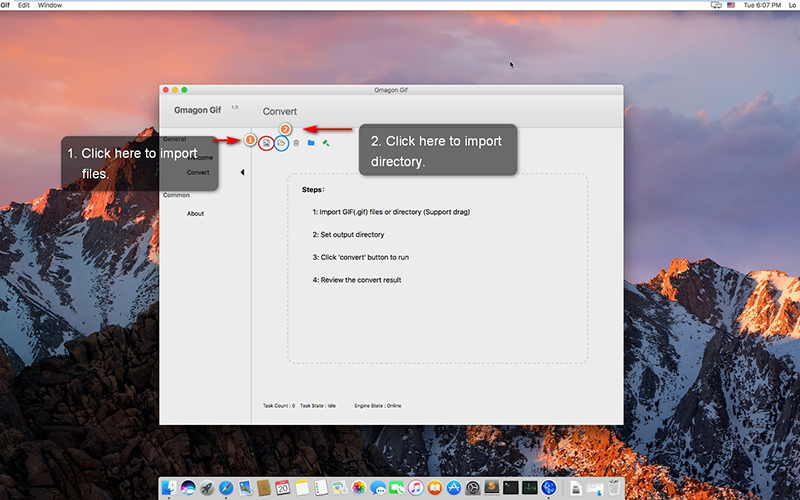This screenshot has width=800, height=500.
Task: Open the Gif menu in menu bar
Action: pos(5,5)
